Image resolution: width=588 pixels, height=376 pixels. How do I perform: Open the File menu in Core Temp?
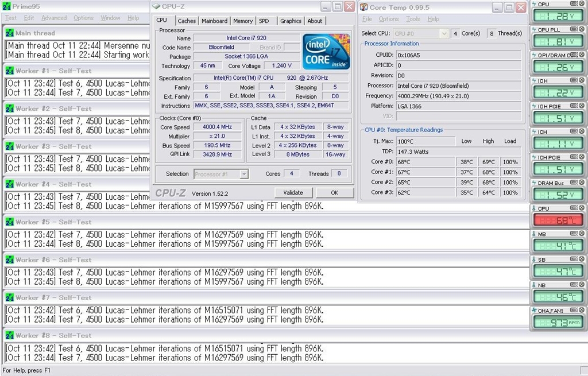[x=367, y=19]
